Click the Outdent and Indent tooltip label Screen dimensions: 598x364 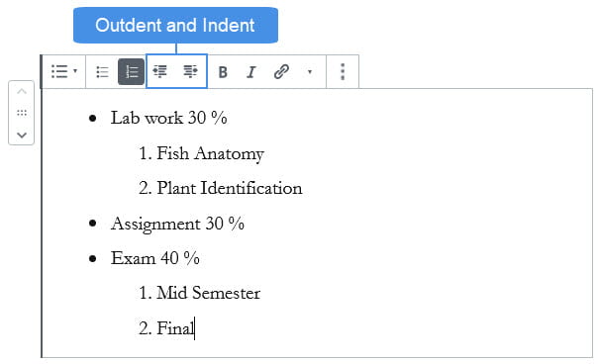pyautogui.click(x=175, y=25)
